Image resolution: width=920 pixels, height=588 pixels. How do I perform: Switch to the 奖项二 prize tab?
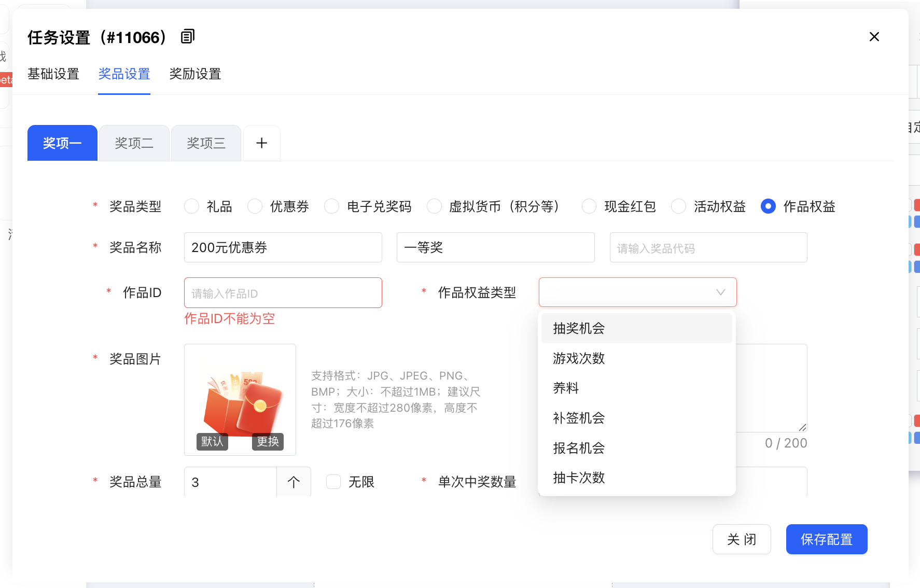click(134, 143)
